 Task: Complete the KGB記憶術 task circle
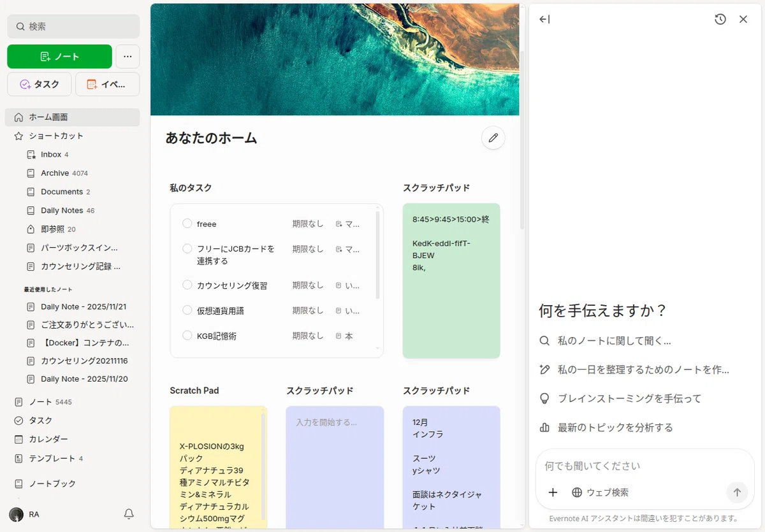coord(187,335)
